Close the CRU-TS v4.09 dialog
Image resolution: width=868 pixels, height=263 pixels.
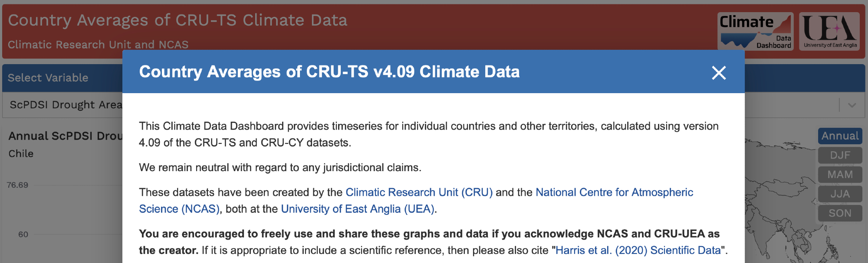719,73
